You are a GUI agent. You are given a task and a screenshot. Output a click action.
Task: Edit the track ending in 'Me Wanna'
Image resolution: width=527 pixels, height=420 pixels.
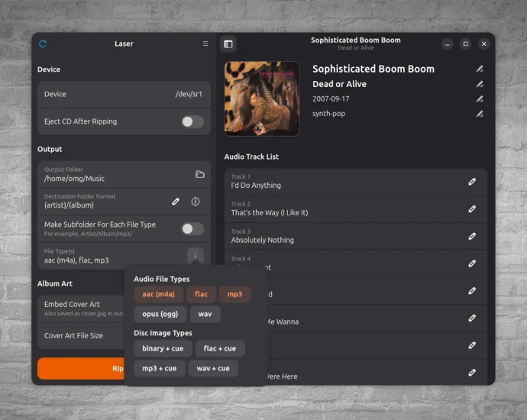[472, 318]
